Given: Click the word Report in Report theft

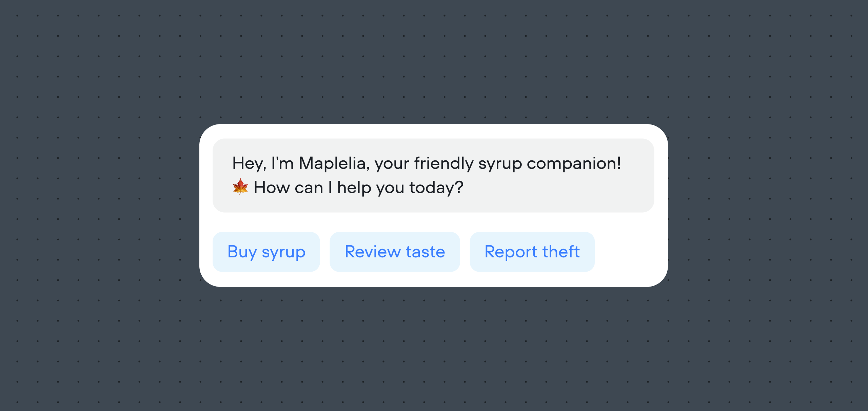Looking at the screenshot, I should click(511, 252).
